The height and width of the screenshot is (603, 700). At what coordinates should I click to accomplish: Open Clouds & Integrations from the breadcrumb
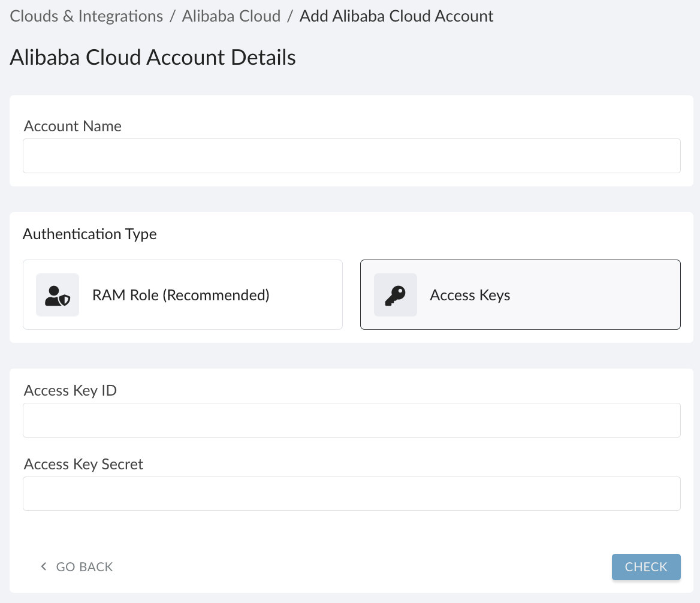86,16
